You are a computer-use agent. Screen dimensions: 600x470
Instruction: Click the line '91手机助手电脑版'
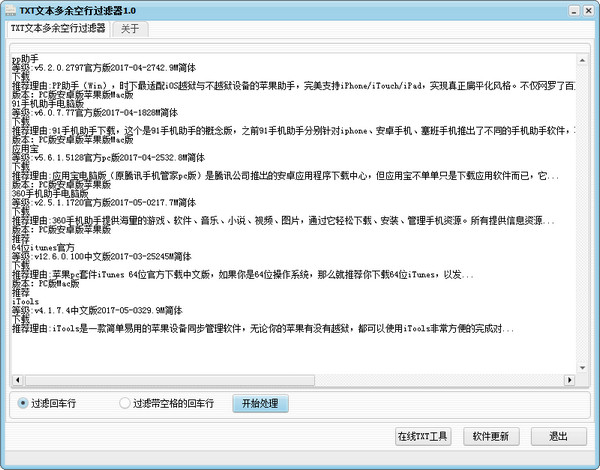(x=48, y=104)
